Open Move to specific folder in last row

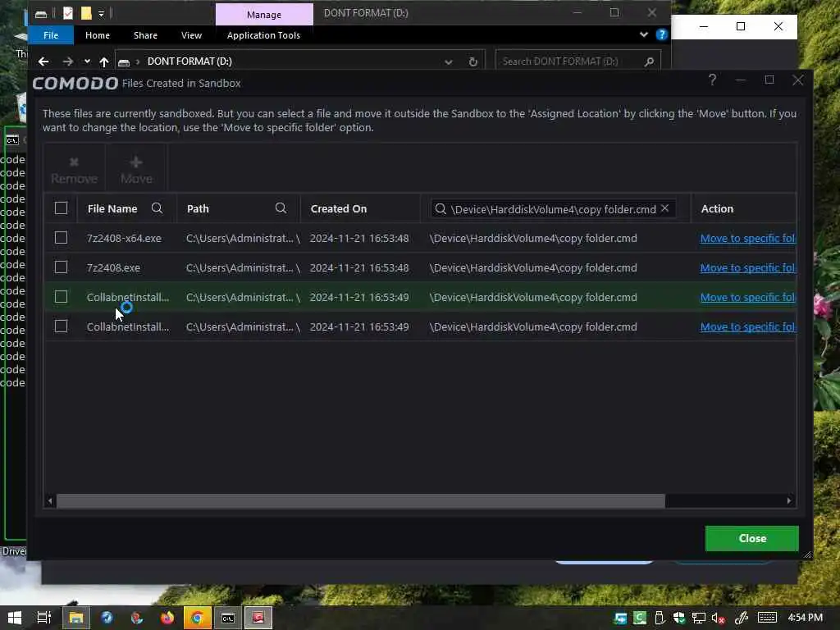(747, 326)
